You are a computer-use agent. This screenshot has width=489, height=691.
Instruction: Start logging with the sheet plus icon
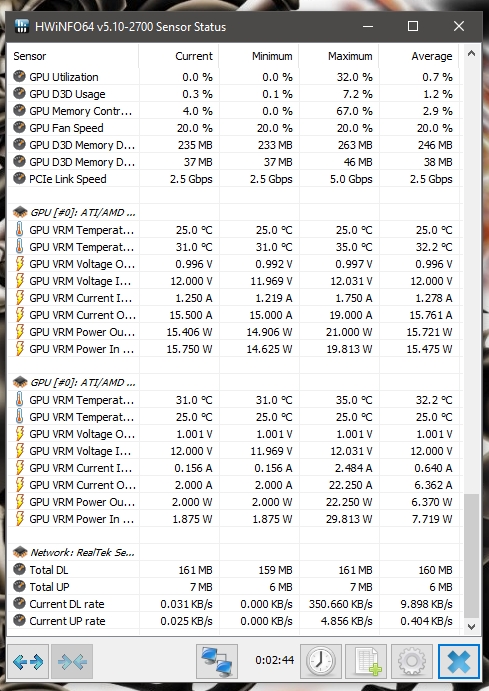point(366,661)
